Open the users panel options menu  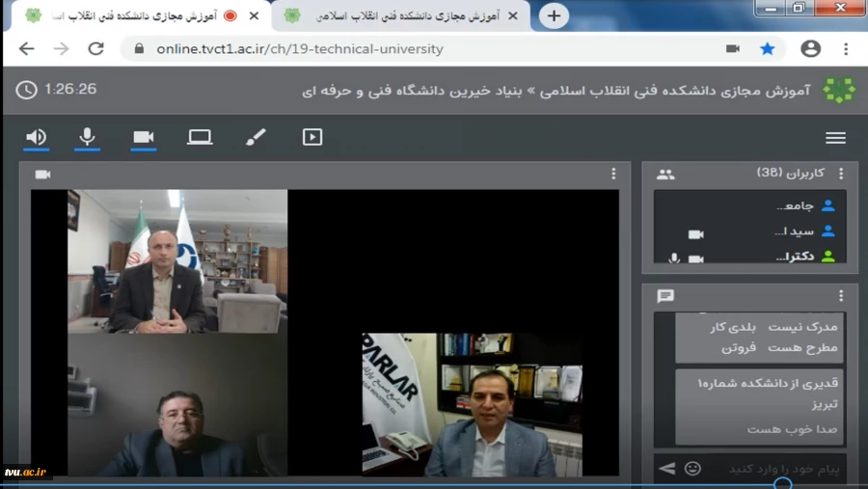pos(841,175)
